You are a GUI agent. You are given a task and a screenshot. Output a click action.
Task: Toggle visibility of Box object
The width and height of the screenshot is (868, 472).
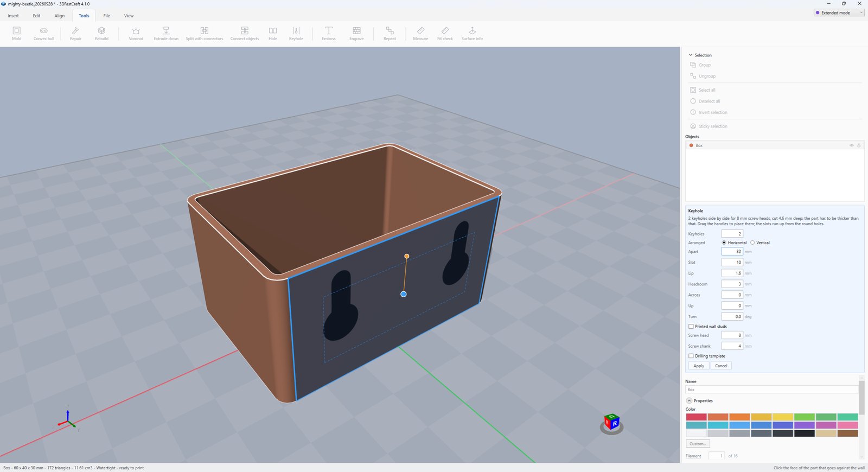[x=851, y=145]
